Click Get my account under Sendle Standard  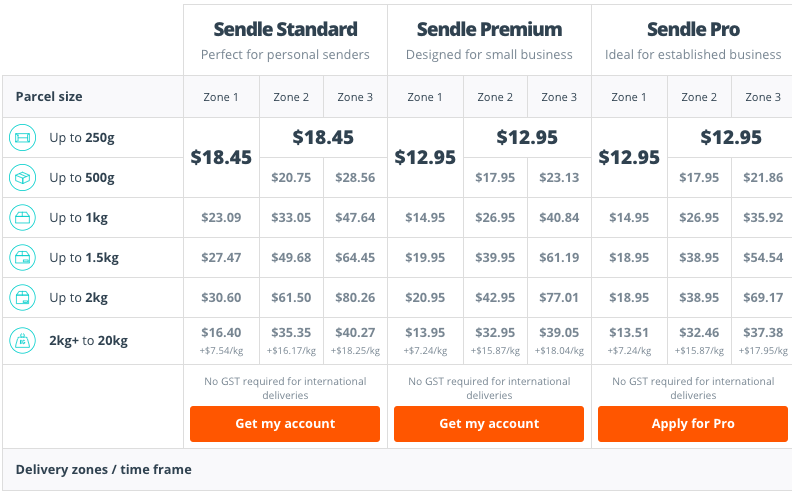(285, 424)
